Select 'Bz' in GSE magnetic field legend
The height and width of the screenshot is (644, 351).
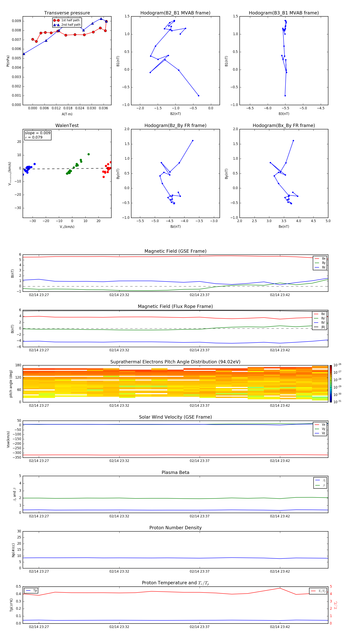320,268
